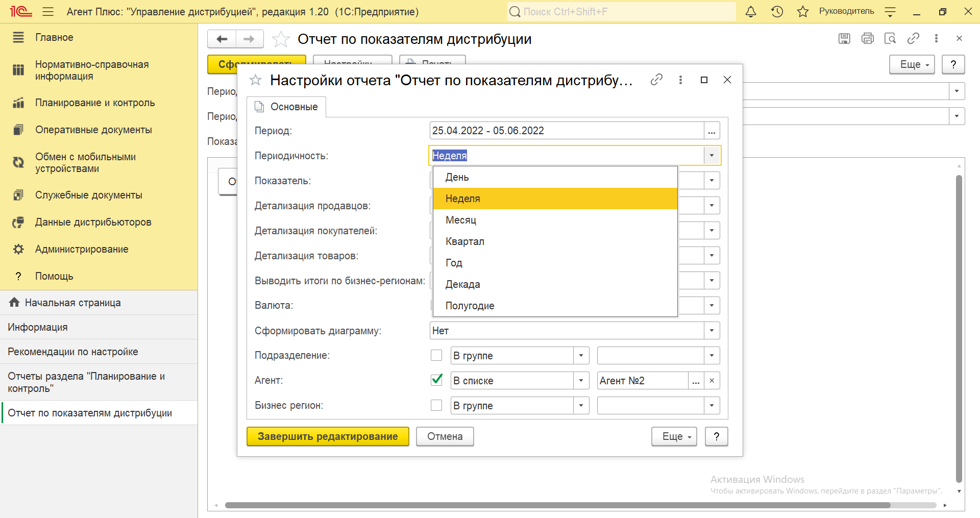Screen dimensions: 980x518
Task: Click the global search field
Action: click(622, 11)
